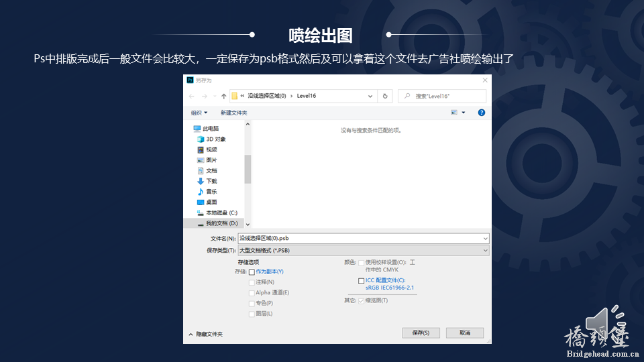Open 文档 folder in sidebar
Viewport: 644px width, 362px height.
pos(207,171)
